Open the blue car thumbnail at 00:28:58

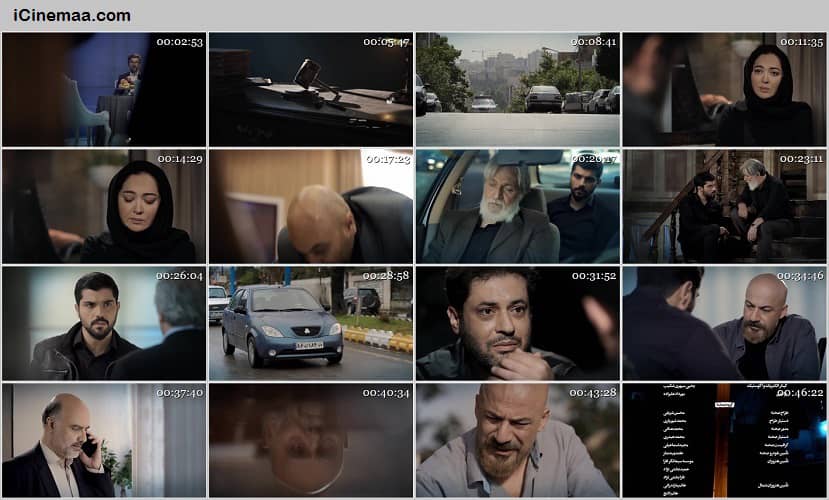(x=311, y=323)
